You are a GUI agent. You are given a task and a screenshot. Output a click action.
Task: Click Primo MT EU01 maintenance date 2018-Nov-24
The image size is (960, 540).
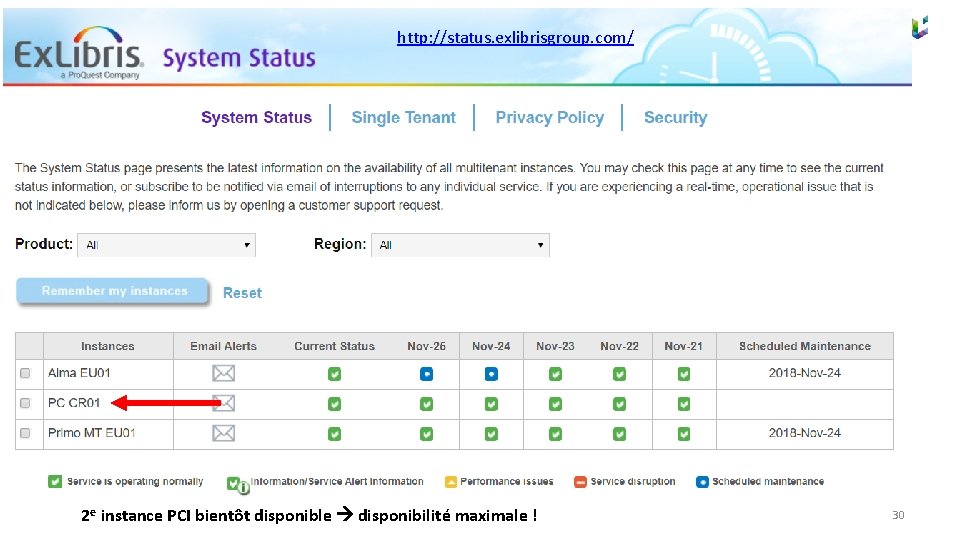point(804,433)
